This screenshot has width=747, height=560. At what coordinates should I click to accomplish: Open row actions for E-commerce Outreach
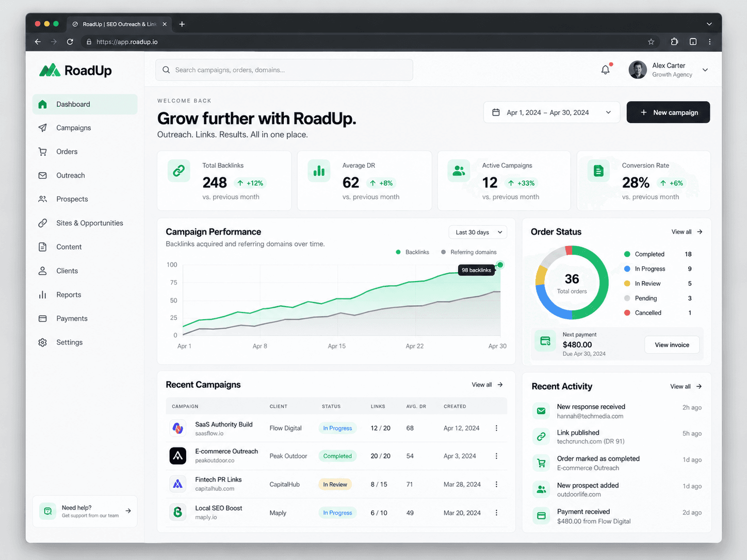[496, 456]
